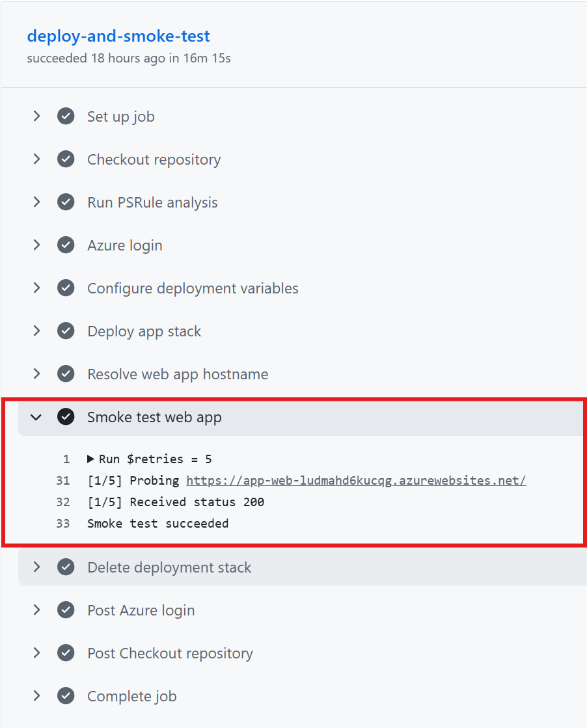Screen dimensions: 587x728
Task: Toggle the Run $retries = 5 disclosure triangle
Action: click(x=91, y=459)
